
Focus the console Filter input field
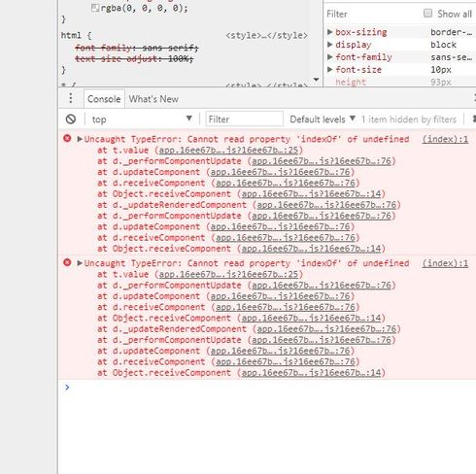tap(245, 119)
